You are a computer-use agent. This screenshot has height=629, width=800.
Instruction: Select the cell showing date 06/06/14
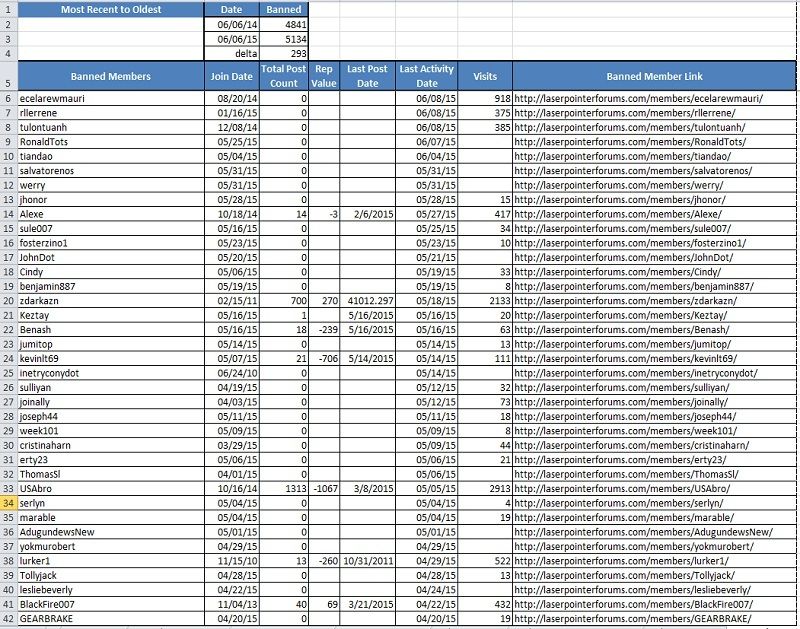click(x=232, y=24)
